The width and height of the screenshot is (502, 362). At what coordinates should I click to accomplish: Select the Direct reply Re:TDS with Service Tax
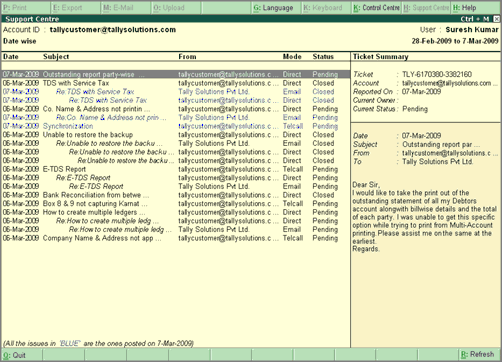point(176,100)
